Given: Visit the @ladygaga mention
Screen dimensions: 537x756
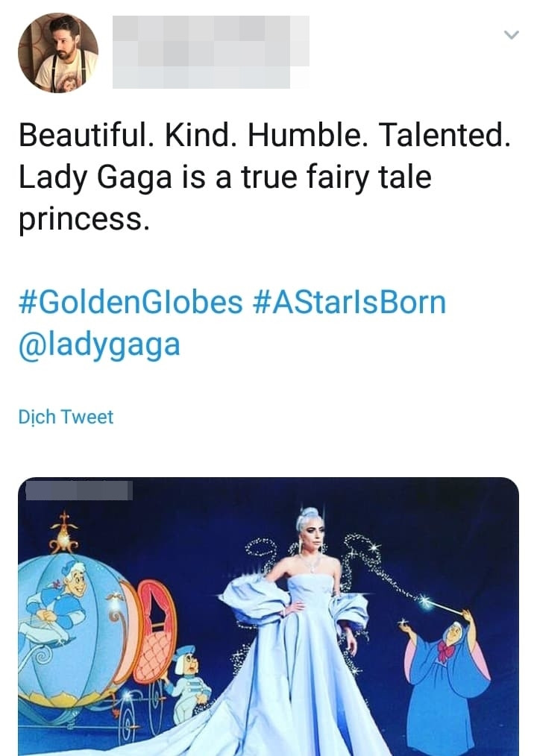Looking at the screenshot, I should coord(98,346).
